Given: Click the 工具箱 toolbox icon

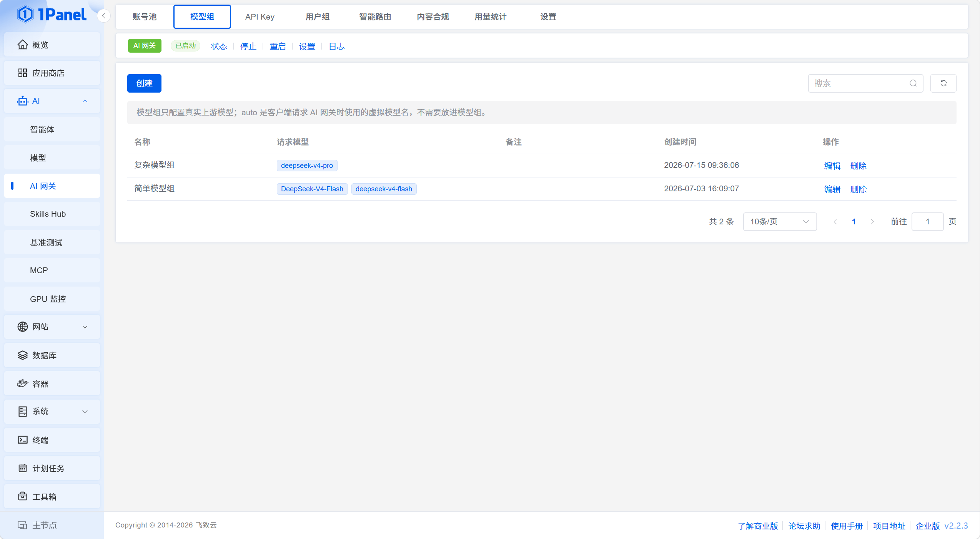Looking at the screenshot, I should (x=23, y=496).
